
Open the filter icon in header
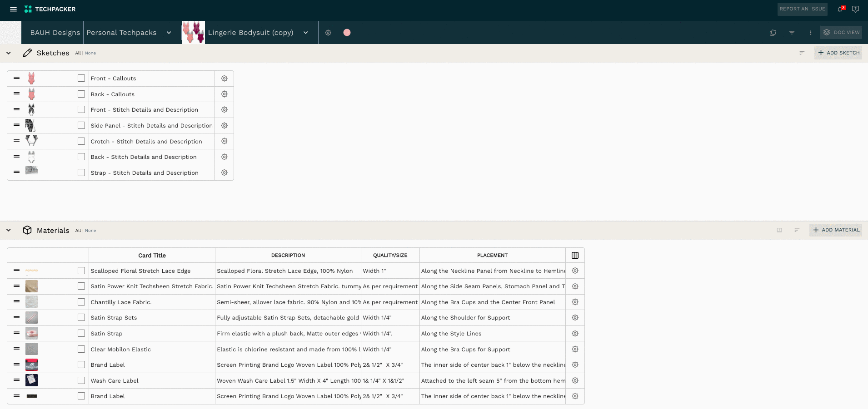click(x=792, y=33)
